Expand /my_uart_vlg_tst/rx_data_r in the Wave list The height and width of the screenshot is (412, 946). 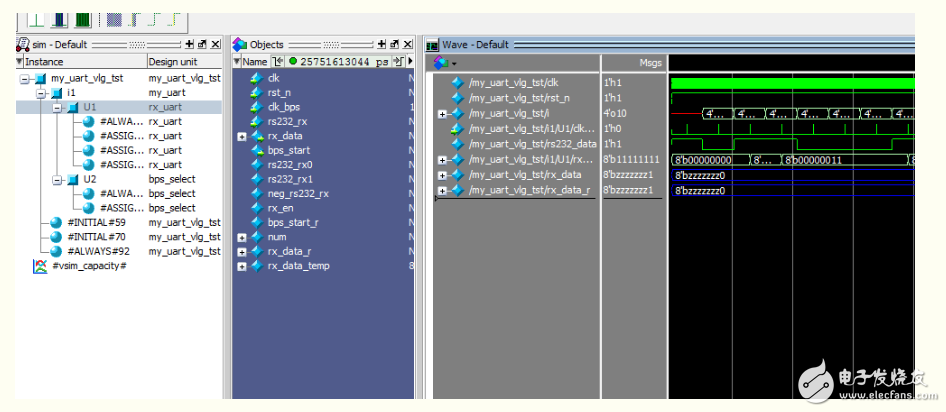[442, 190]
